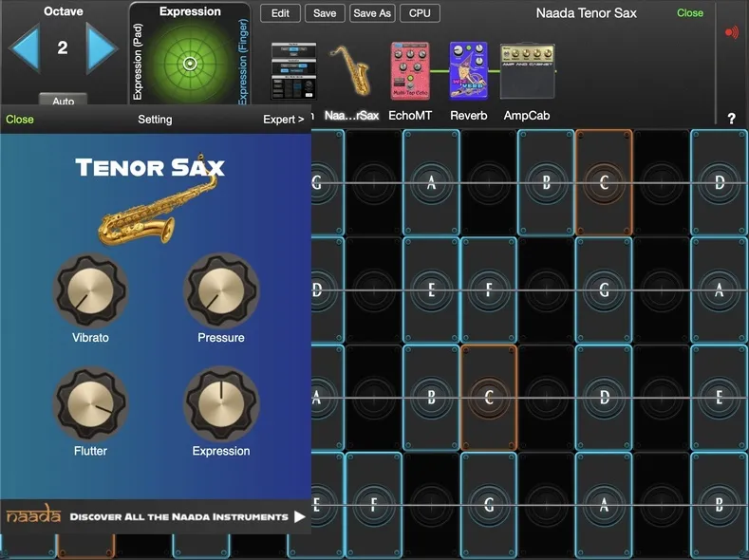
Task: Play the B pad at bottom-right
Action: [720, 505]
